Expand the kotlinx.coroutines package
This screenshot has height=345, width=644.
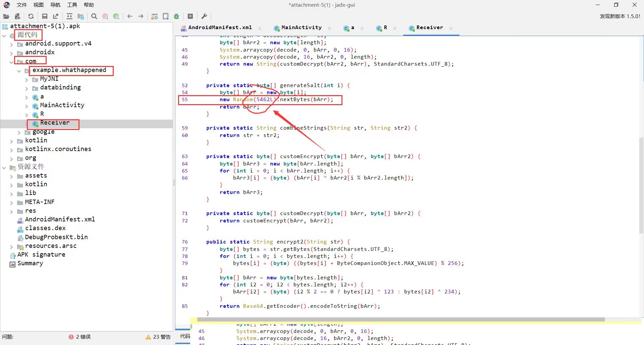[11, 150]
